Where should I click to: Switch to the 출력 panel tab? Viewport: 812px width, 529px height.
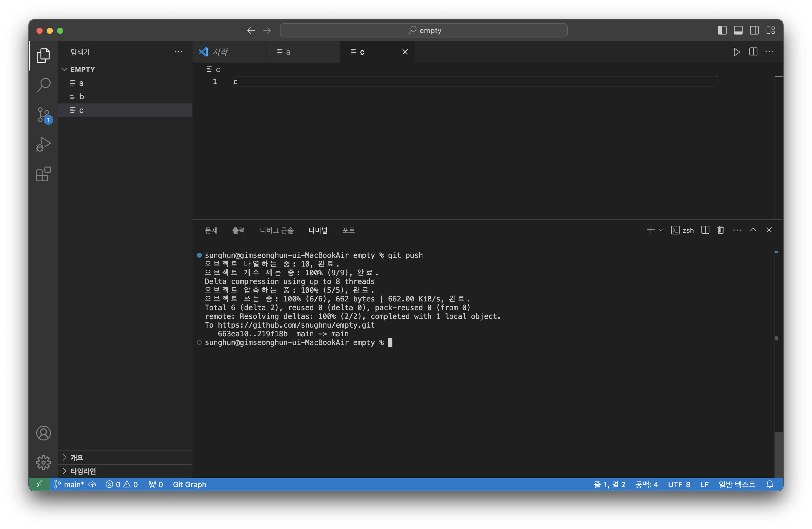(x=238, y=230)
